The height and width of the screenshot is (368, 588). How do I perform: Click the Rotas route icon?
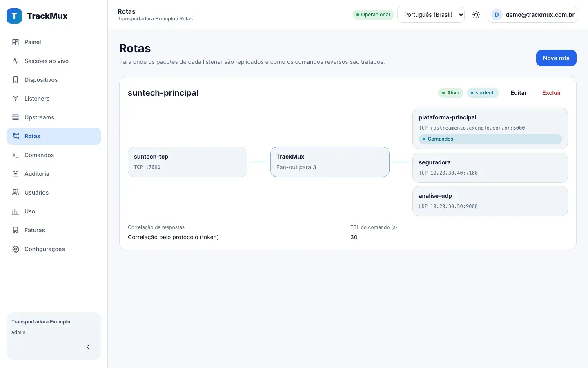coord(16,136)
